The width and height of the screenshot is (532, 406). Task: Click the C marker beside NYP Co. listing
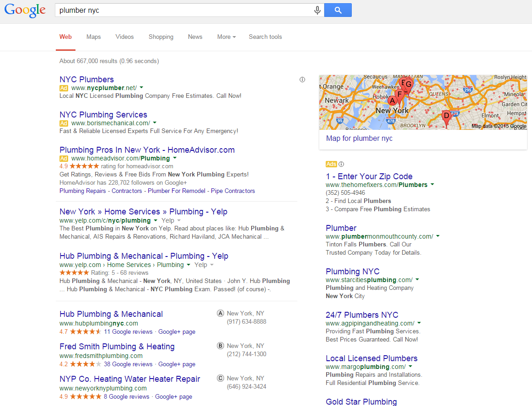click(220, 378)
